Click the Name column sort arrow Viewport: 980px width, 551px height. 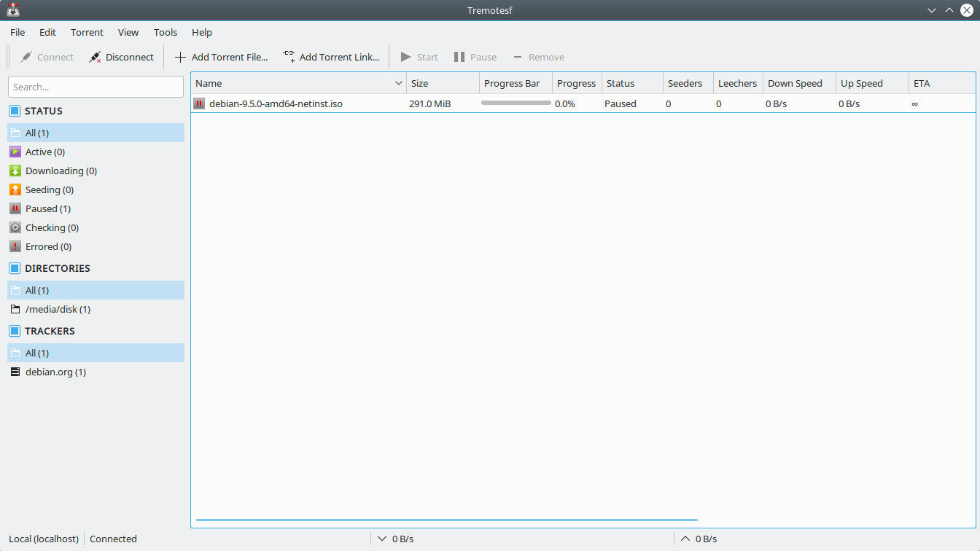point(399,83)
